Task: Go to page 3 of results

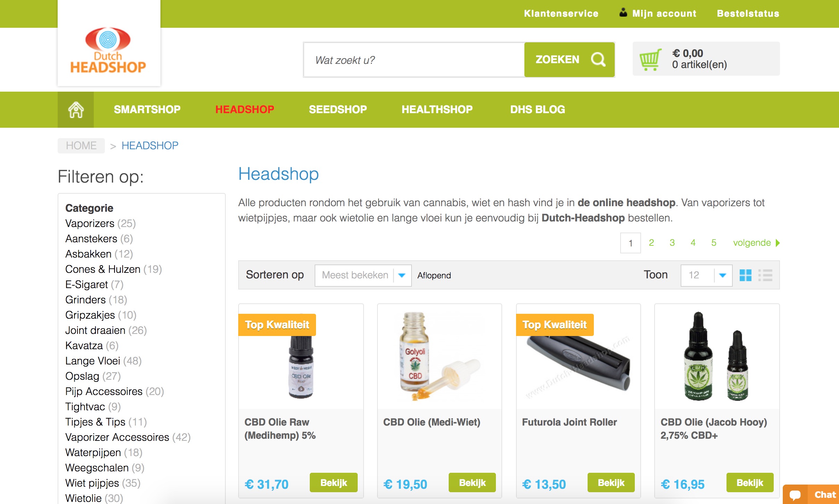Action: pyautogui.click(x=672, y=243)
